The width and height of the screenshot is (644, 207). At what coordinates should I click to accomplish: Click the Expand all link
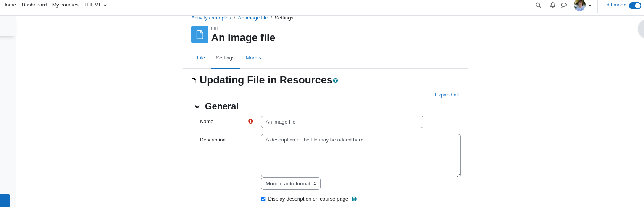pos(447,95)
